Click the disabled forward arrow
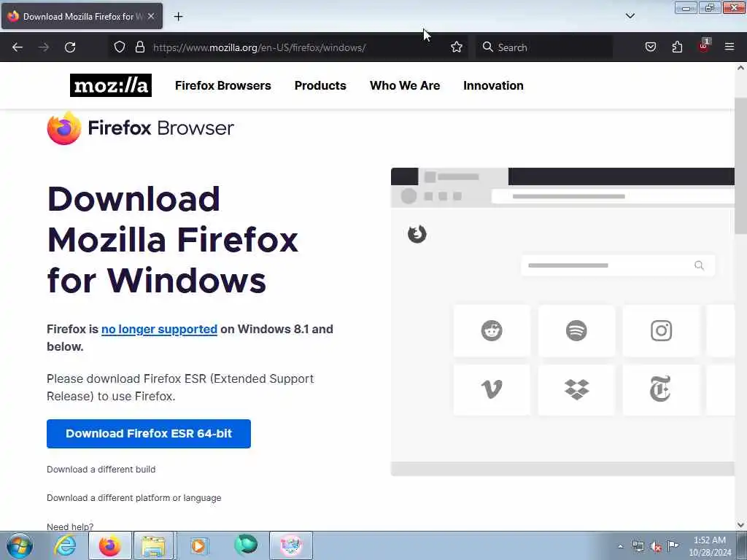Screen dimensions: 747x560 (44, 47)
